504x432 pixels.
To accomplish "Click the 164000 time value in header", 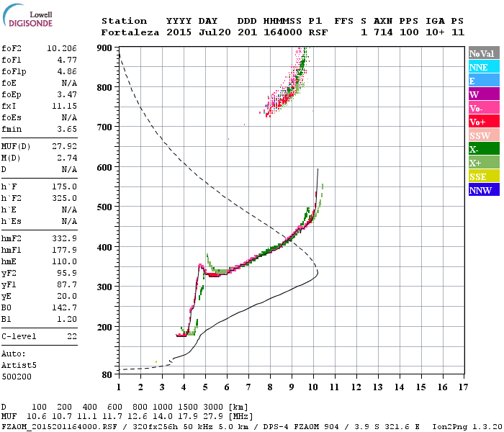I will click(283, 32).
